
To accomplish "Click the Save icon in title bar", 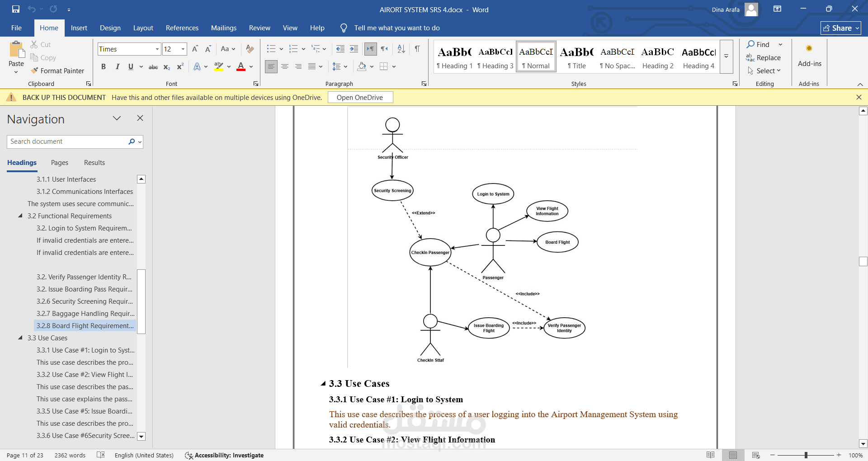I will point(16,9).
